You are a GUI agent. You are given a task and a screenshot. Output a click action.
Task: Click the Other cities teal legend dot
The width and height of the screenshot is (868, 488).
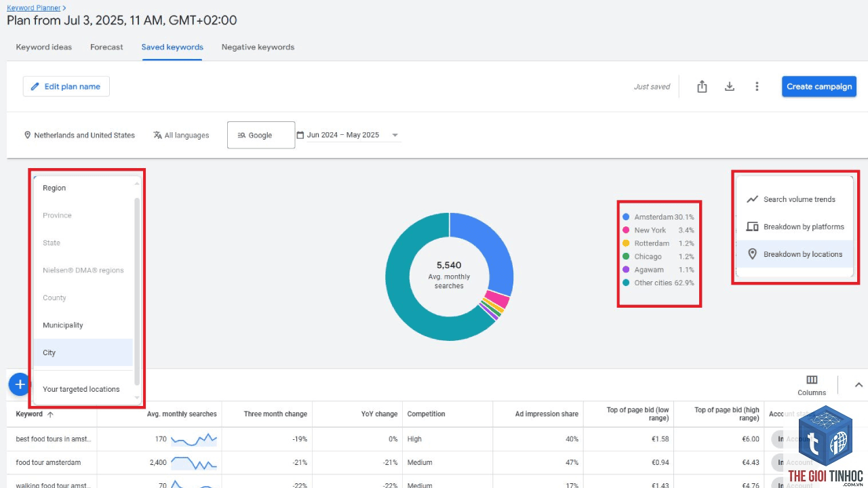(x=626, y=283)
